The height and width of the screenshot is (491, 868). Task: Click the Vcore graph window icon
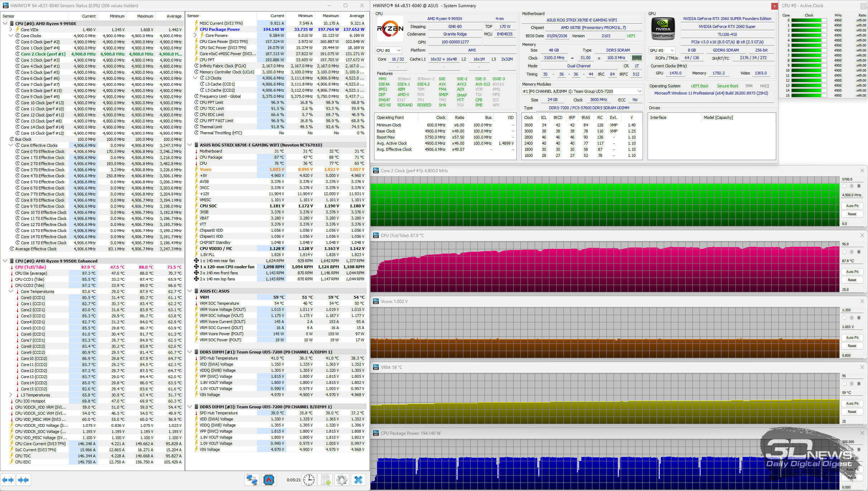[x=376, y=302]
